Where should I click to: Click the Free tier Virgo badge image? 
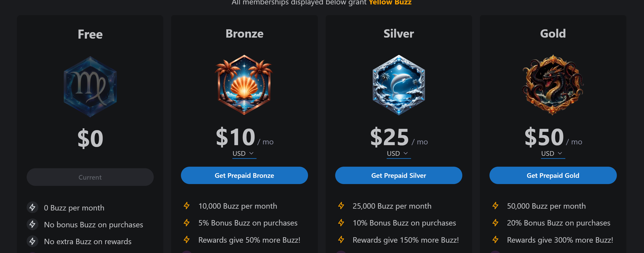pyautogui.click(x=90, y=87)
